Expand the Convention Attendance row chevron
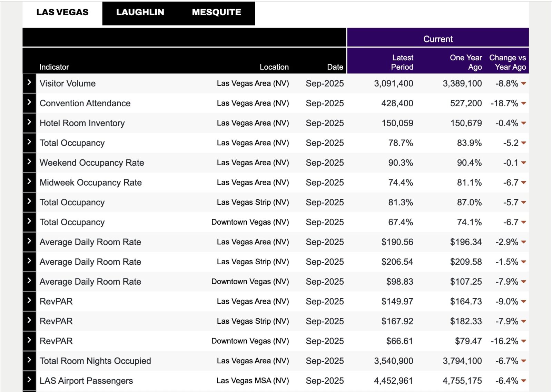This screenshot has height=392, width=552. (29, 102)
